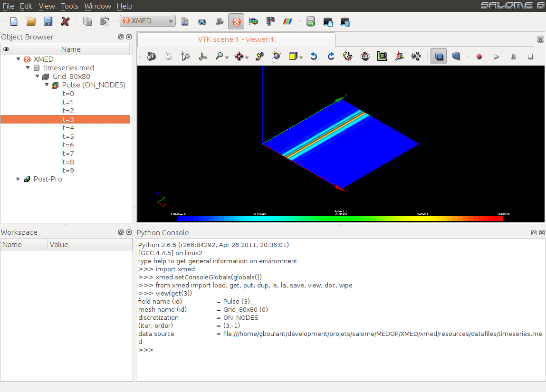This screenshot has width=546, height=392.
Task: Open the view orientation cube dropdown
Action: click(301, 57)
